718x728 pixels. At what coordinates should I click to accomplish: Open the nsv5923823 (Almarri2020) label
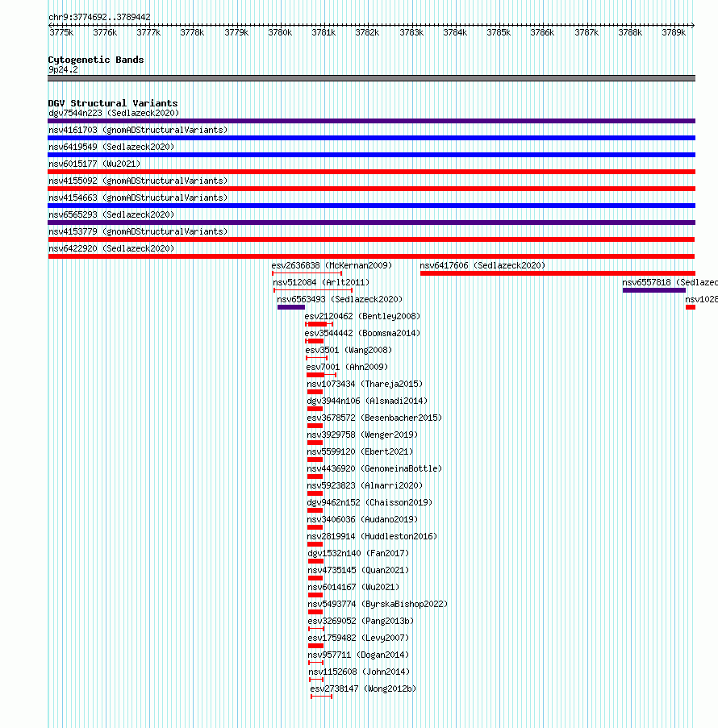365,485
